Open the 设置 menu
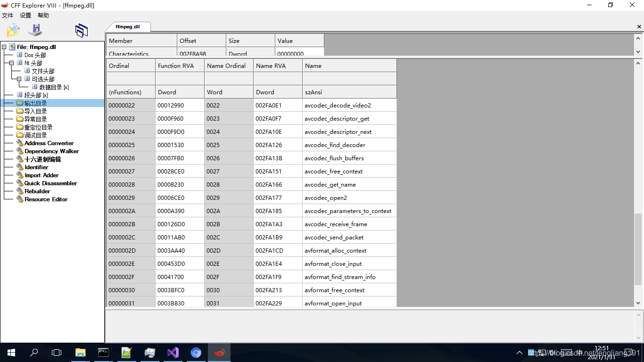644x362 pixels. [25, 16]
